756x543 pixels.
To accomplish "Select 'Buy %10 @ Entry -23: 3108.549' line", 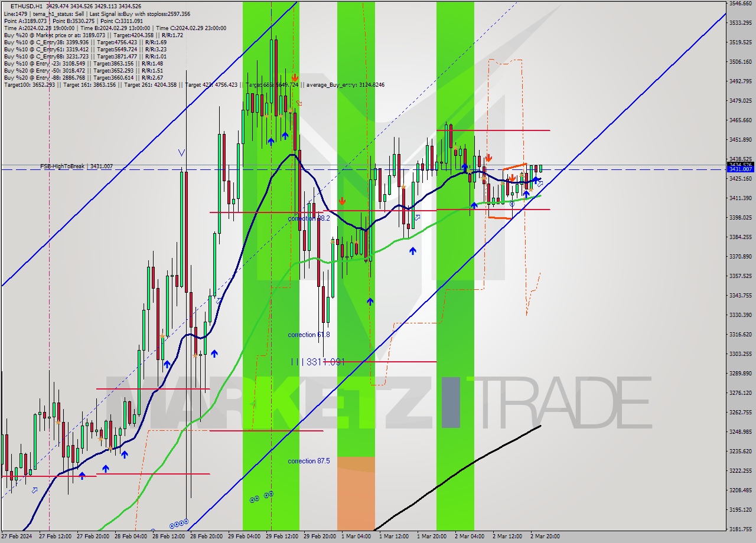I will 83,63.
